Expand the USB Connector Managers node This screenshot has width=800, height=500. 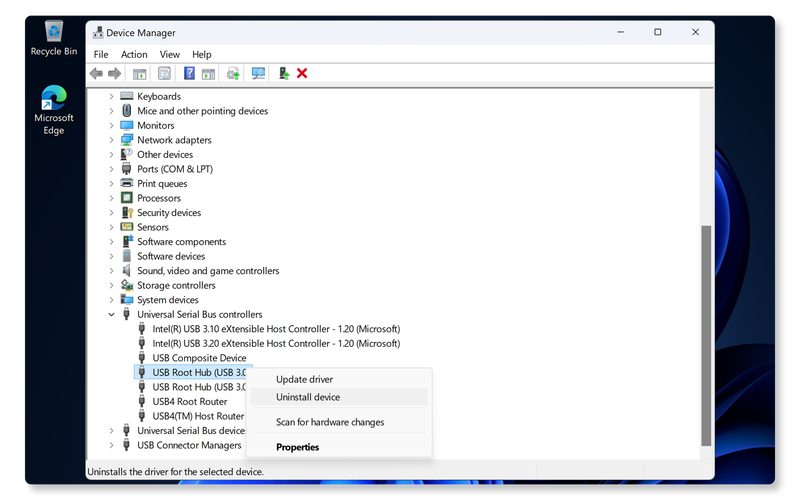[112, 445]
